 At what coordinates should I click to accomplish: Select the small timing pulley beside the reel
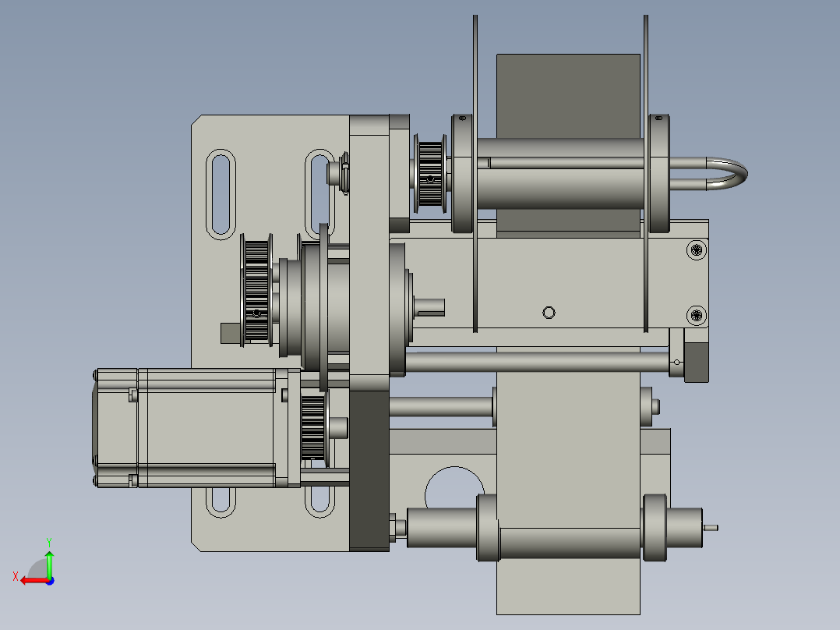click(429, 173)
